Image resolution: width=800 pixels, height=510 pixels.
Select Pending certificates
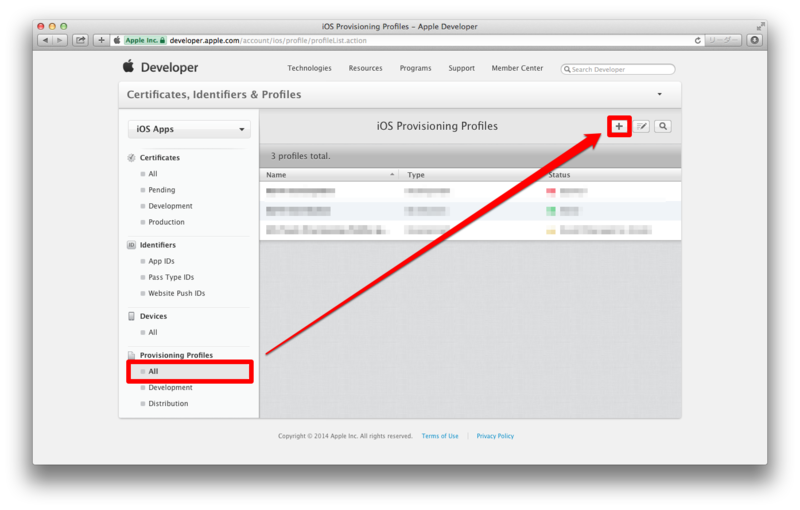pyautogui.click(x=161, y=190)
